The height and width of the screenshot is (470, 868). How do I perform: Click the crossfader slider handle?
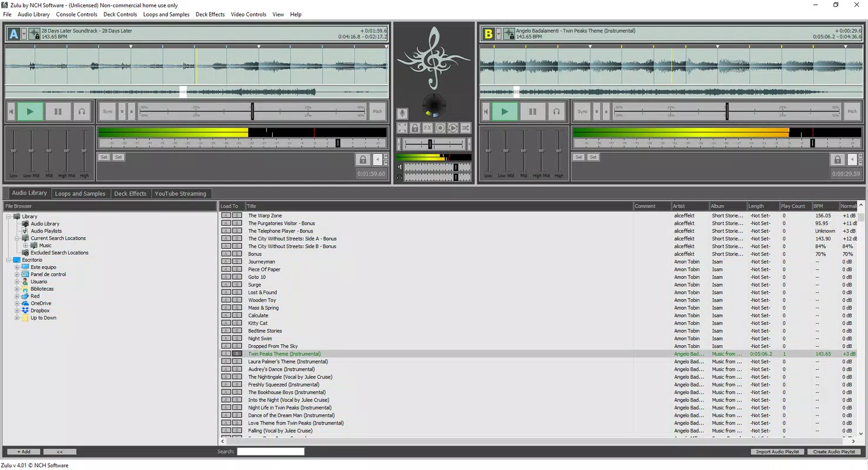coord(430,144)
